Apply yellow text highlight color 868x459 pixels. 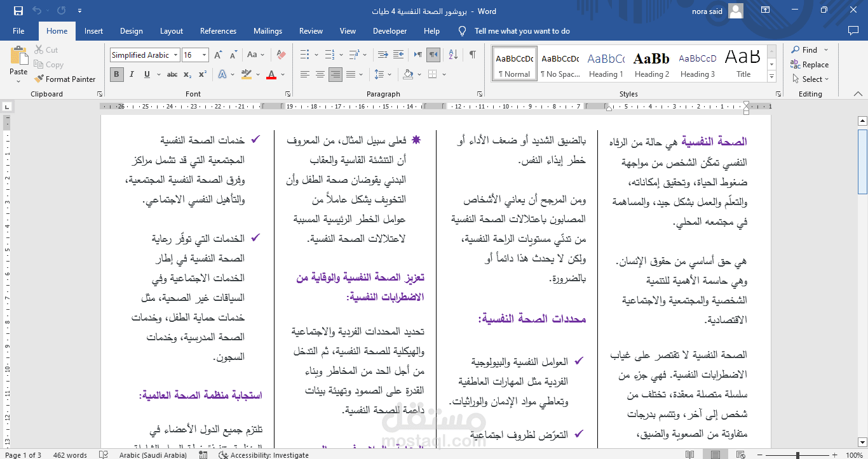247,74
